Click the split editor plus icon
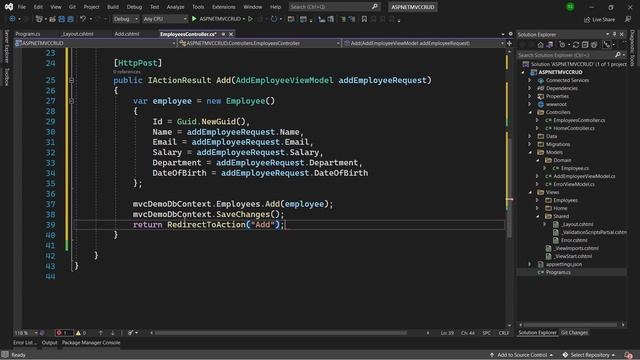The height and width of the screenshot is (360, 640). coord(509,43)
